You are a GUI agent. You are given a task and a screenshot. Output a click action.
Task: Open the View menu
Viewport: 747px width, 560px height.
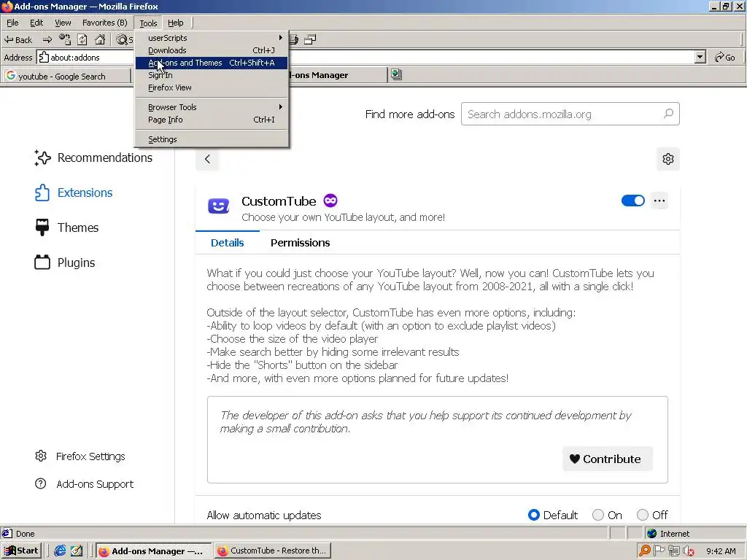(x=63, y=23)
